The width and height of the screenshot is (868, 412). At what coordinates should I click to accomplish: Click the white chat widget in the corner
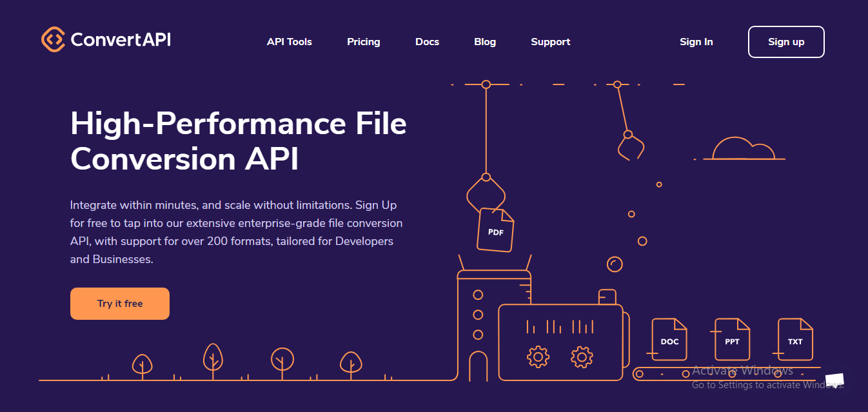pyautogui.click(x=834, y=380)
